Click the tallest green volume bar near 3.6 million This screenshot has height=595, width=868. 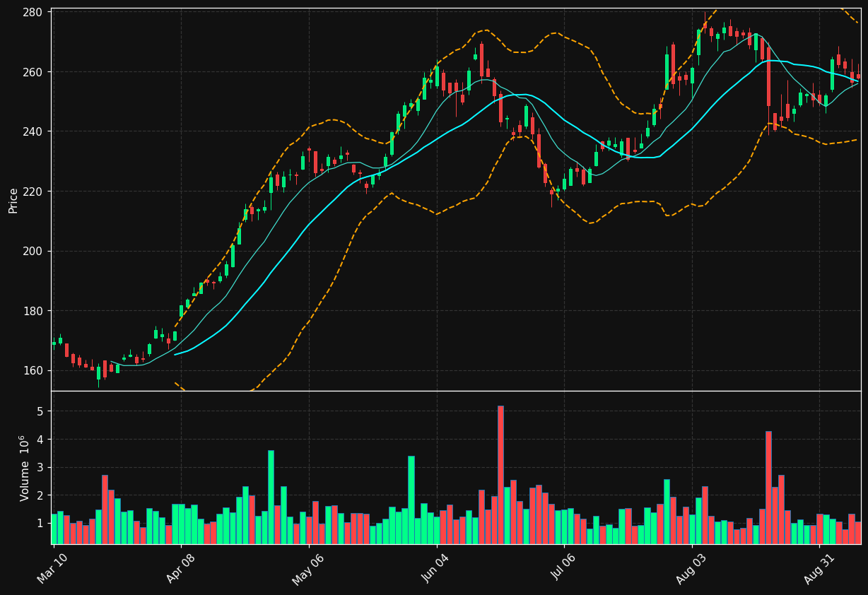(x=271, y=497)
